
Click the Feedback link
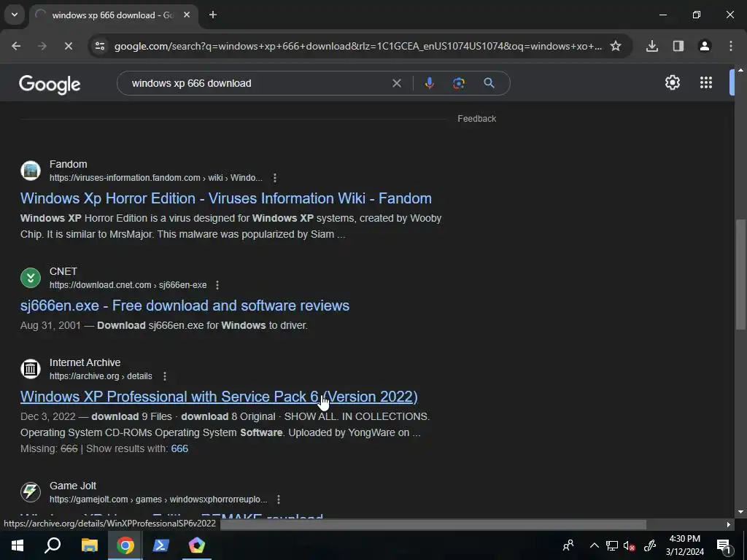(x=477, y=119)
